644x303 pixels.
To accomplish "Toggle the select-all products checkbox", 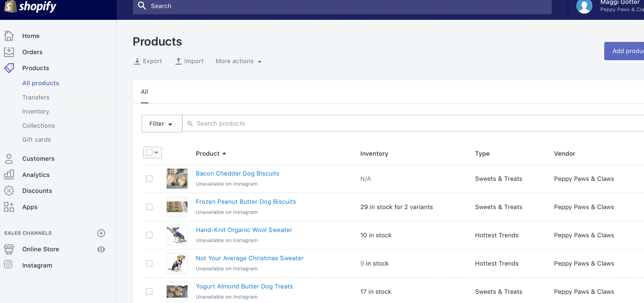I will point(149,152).
